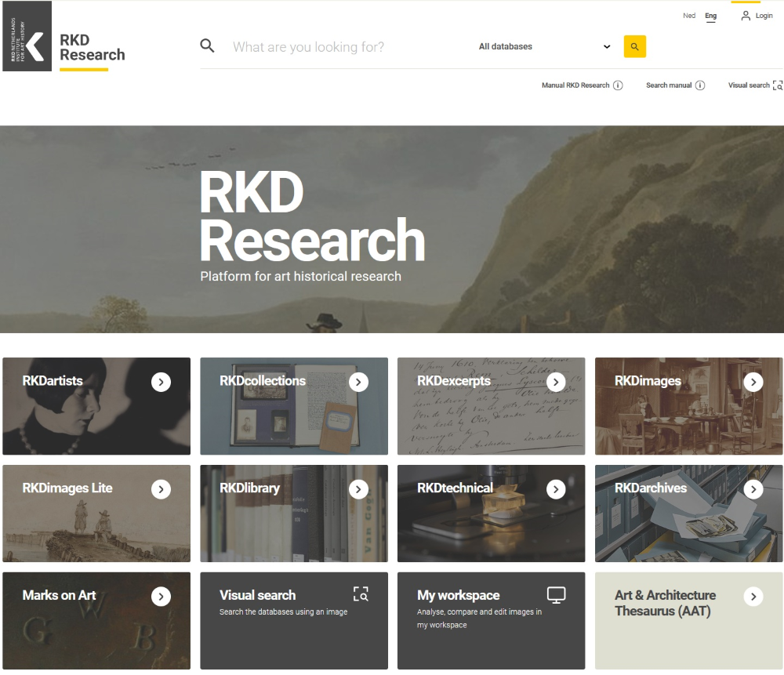Click 'Analyse, compare and edit images' description
This screenshot has width=784, height=675.
click(480, 619)
